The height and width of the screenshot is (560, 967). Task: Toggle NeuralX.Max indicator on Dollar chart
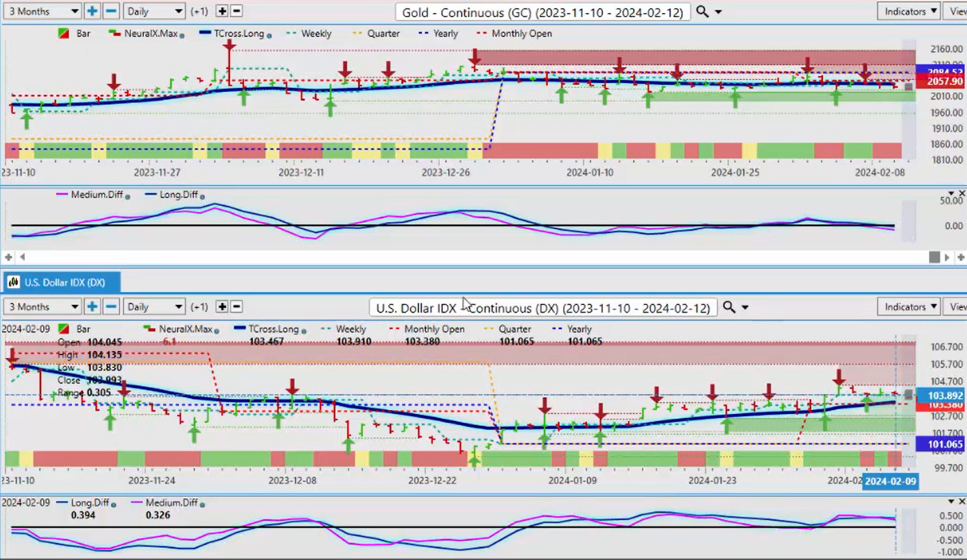(x=180, y=329)
